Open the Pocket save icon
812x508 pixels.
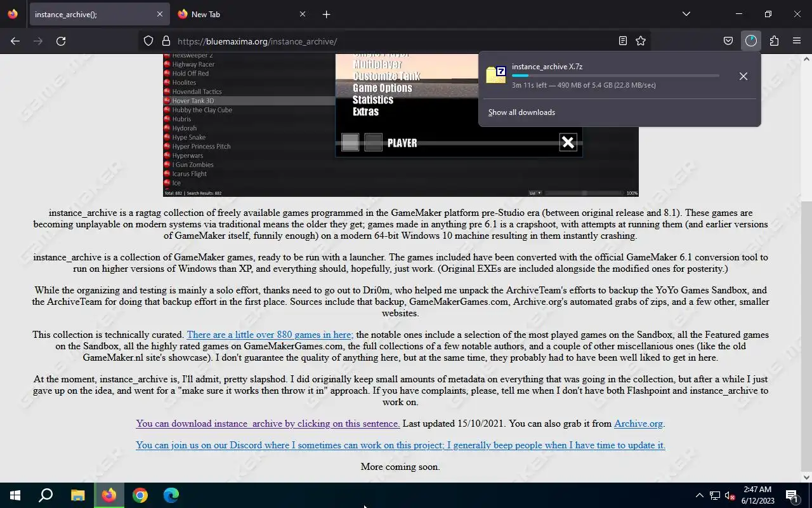[x=728, y=41]
